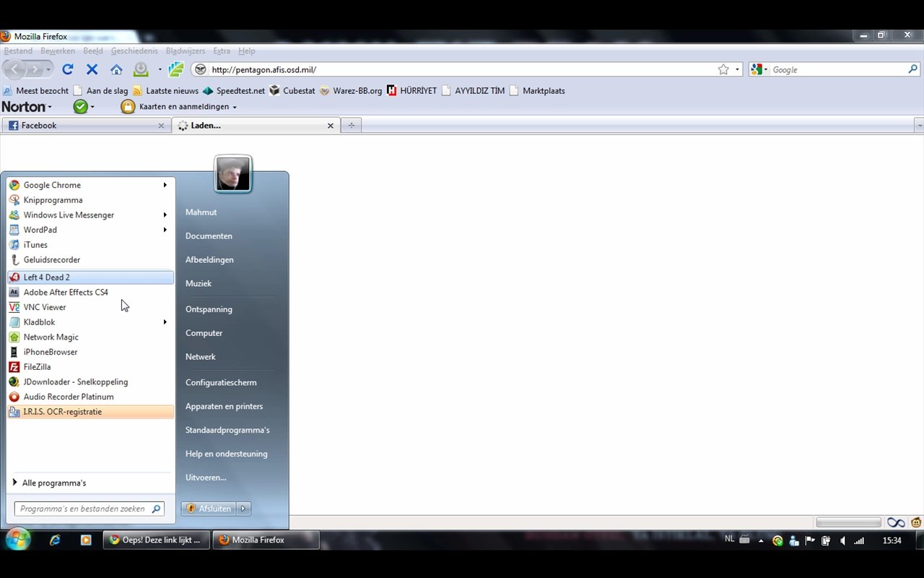Open the dropdown arrow beside the downloads icon
Screen dimensions: 924x578
(x=160, y=69)
